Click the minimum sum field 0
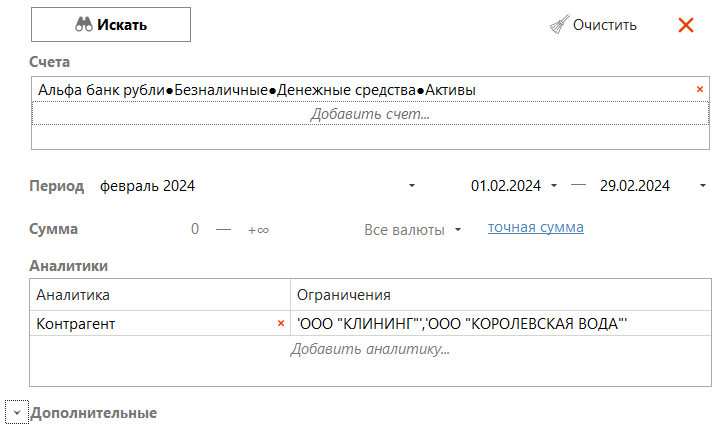719x441 pixels. pyautogui.click(x=196, y=229)
